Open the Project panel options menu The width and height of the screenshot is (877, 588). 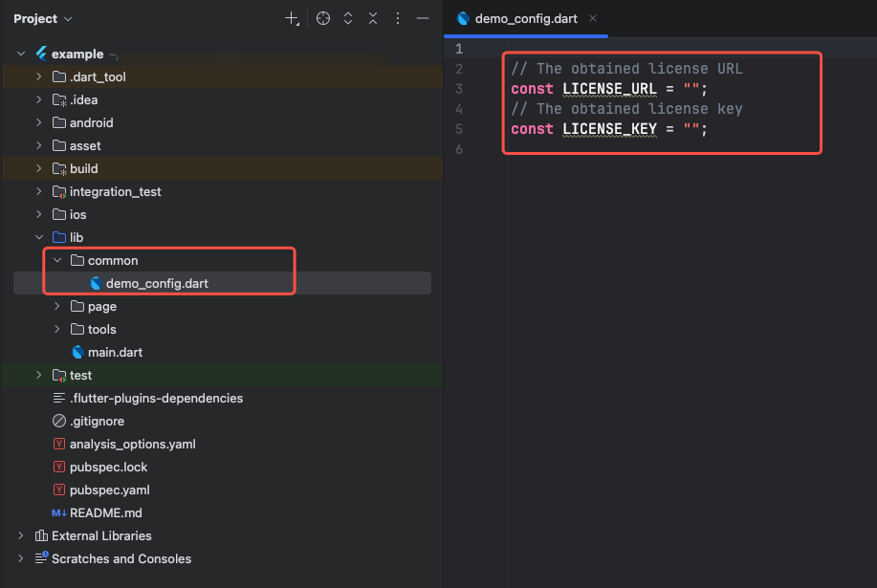click(x=398, y=19)
